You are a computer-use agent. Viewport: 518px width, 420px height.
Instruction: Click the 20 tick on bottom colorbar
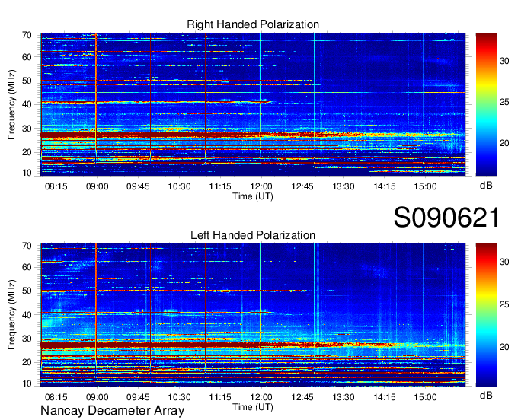pyautogui.click(x=504, y=347)
